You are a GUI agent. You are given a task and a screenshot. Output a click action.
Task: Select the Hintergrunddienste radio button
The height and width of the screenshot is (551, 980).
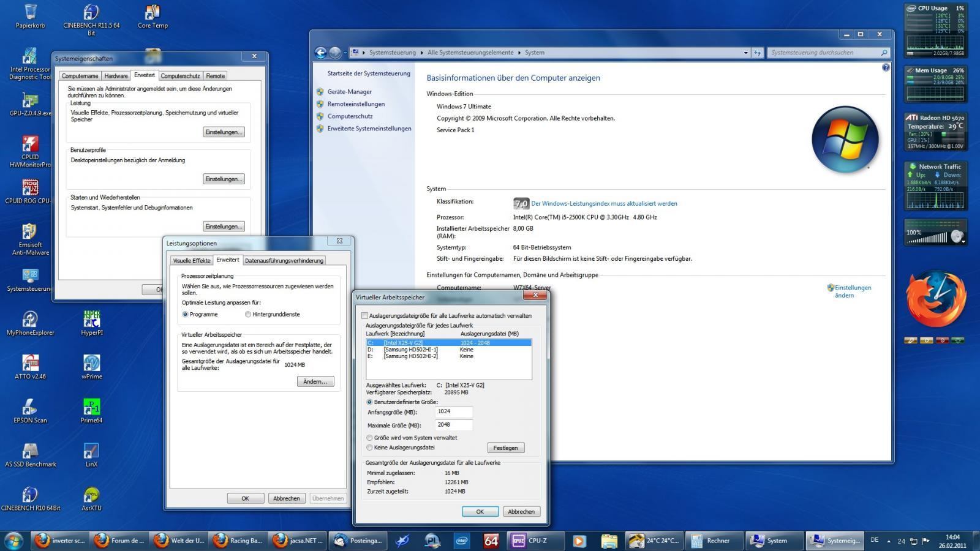pos(247,314)
